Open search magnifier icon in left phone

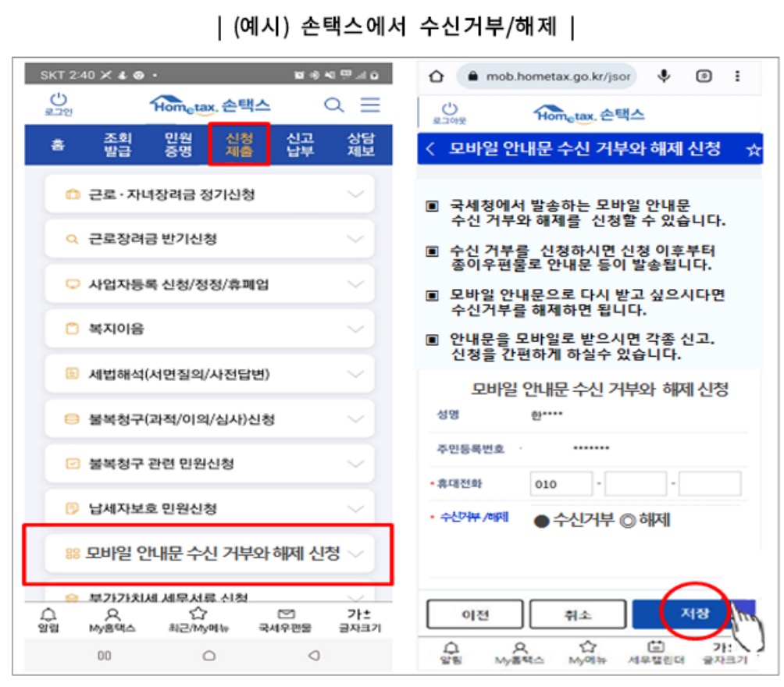[x=333, y=105]
